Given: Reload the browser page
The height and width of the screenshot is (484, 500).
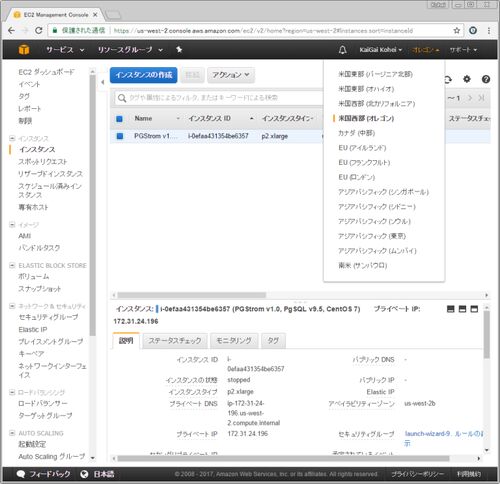Looking at the screenshot, I should pyautogui.click(x=39, y=31).
